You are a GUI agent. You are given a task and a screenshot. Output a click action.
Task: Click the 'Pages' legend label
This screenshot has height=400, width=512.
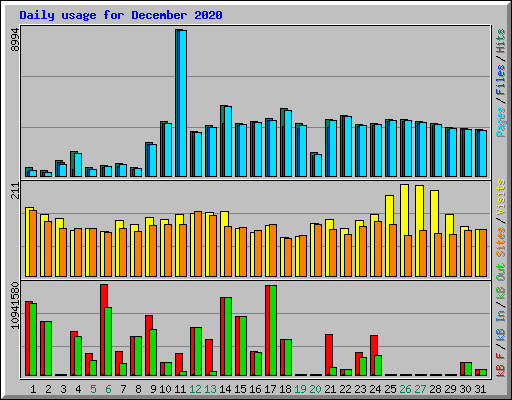[500, 122]
